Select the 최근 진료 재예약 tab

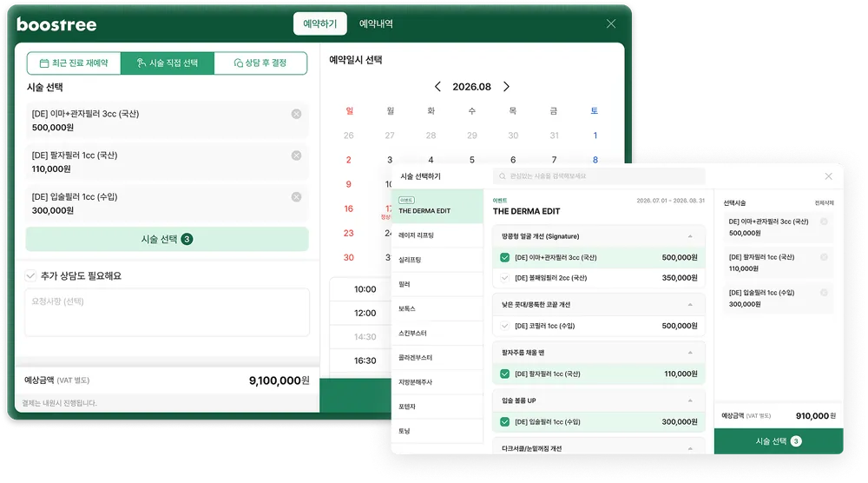coord(74,63)
